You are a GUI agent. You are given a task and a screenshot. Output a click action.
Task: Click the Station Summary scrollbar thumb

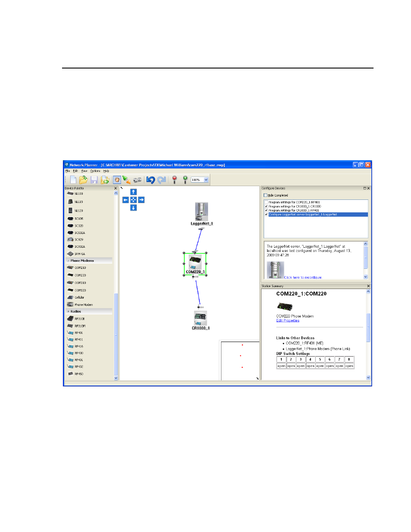tap(368, 327)
